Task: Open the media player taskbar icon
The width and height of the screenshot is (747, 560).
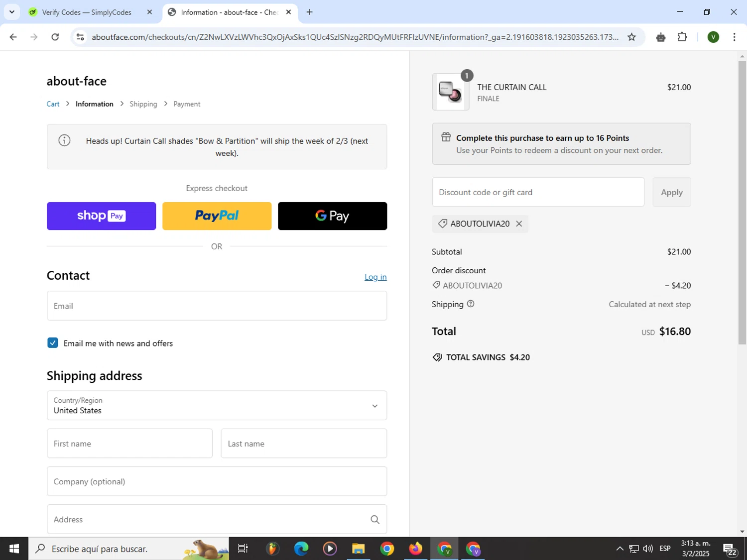Action: coord(330,549)
